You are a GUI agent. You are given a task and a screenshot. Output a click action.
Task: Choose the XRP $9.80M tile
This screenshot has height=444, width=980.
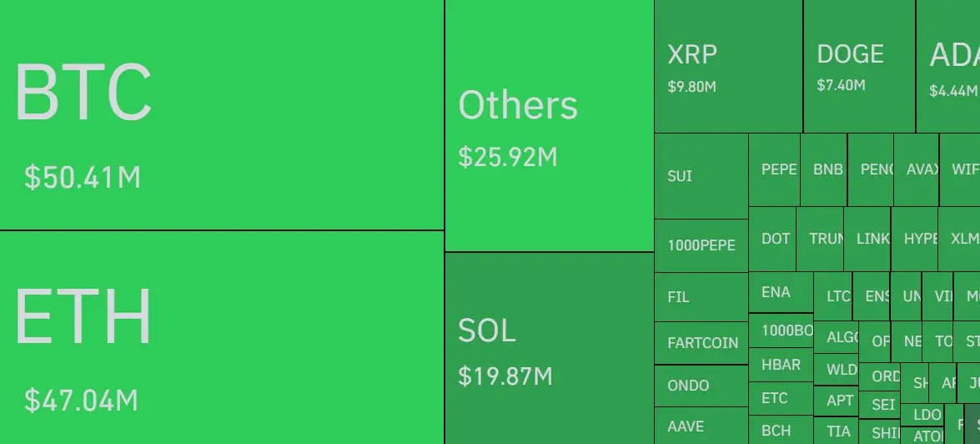(x=729, y=66)
